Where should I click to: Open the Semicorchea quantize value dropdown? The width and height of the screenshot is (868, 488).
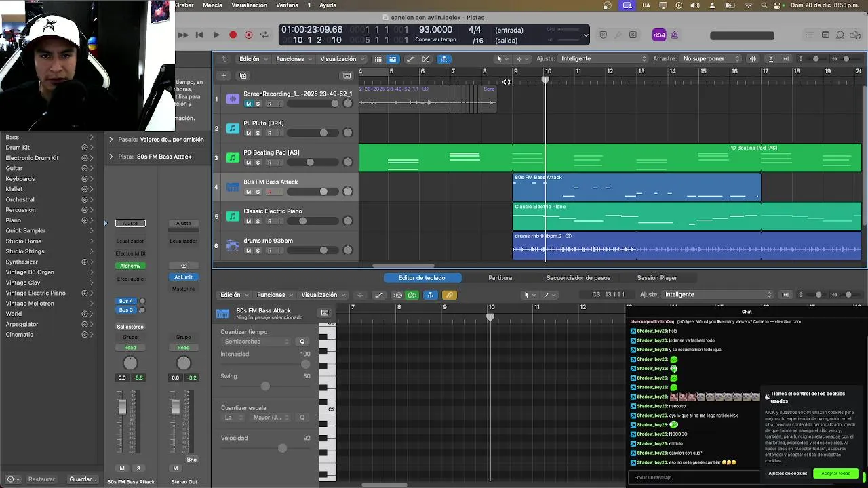pyautogui.click(x=257, y=342)
